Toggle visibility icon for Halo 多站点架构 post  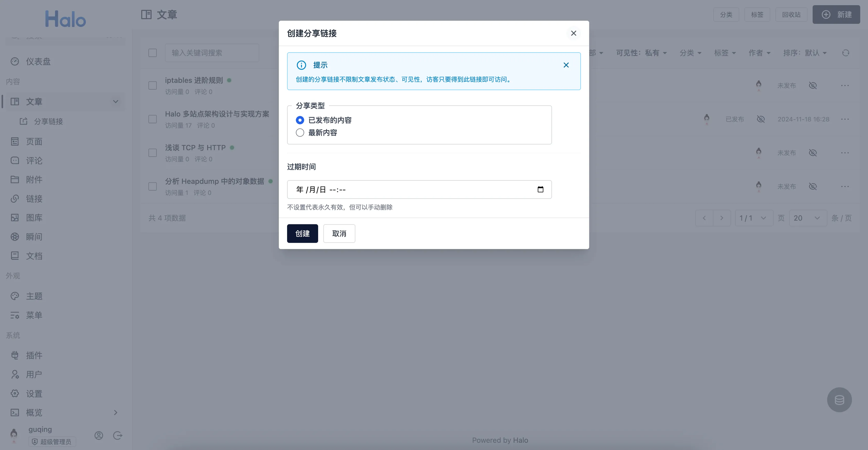pyautogui.click(x=761, y=119)
